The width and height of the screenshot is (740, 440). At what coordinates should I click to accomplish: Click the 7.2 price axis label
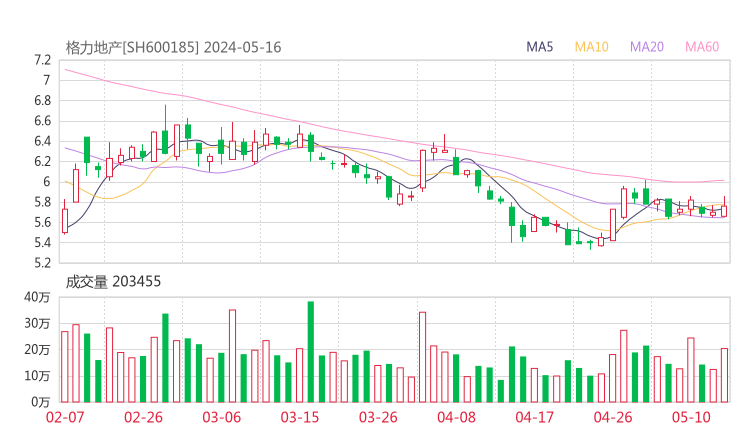pyautogui.click(x=42, y=60)
